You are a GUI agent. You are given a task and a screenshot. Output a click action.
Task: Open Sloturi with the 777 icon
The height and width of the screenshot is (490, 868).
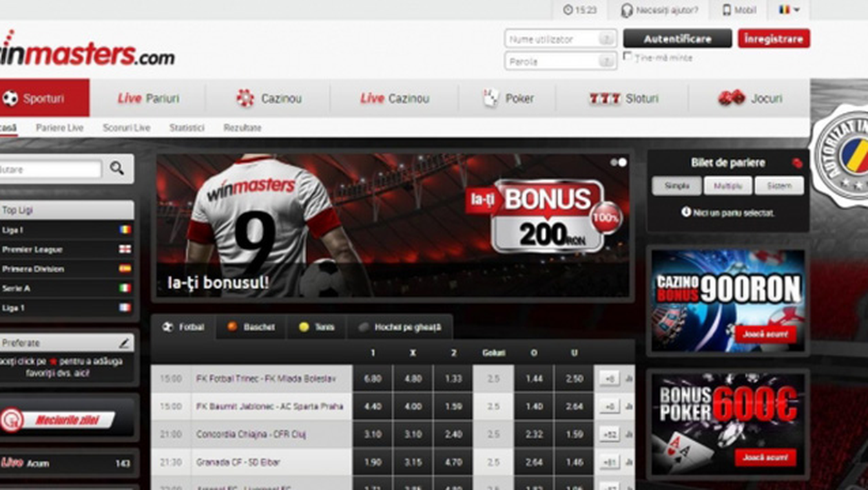click(605, 98)
